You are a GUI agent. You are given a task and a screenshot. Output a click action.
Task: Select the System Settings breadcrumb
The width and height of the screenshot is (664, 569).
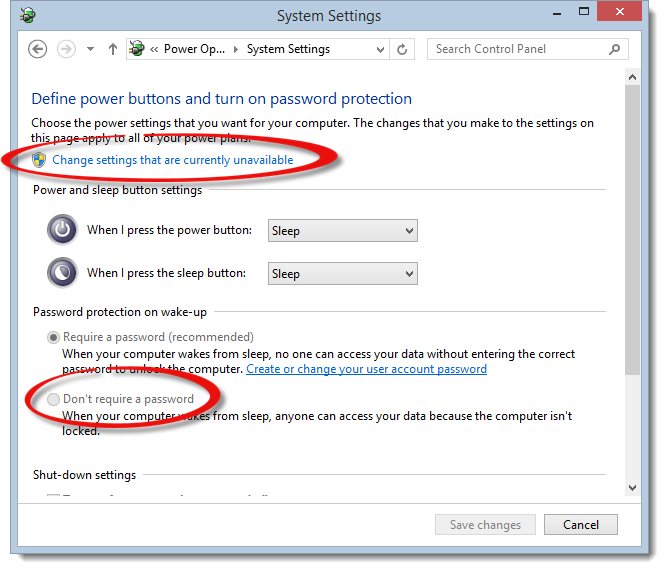click(x=288, y=49)
